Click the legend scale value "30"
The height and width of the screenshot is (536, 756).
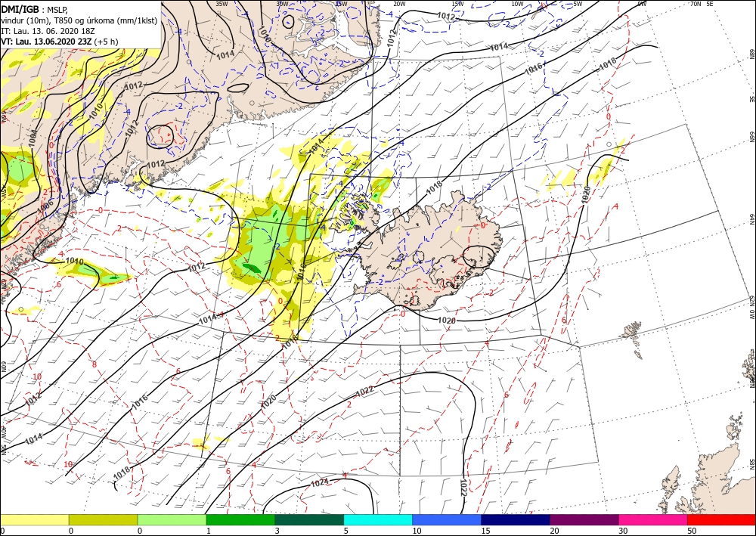pos(622,531)
